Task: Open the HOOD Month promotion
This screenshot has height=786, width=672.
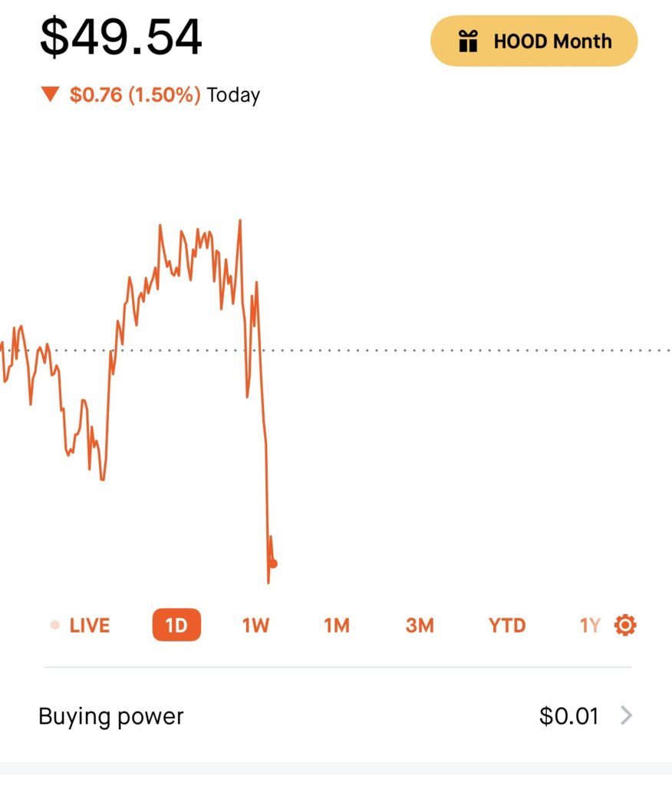Action: 534,41
